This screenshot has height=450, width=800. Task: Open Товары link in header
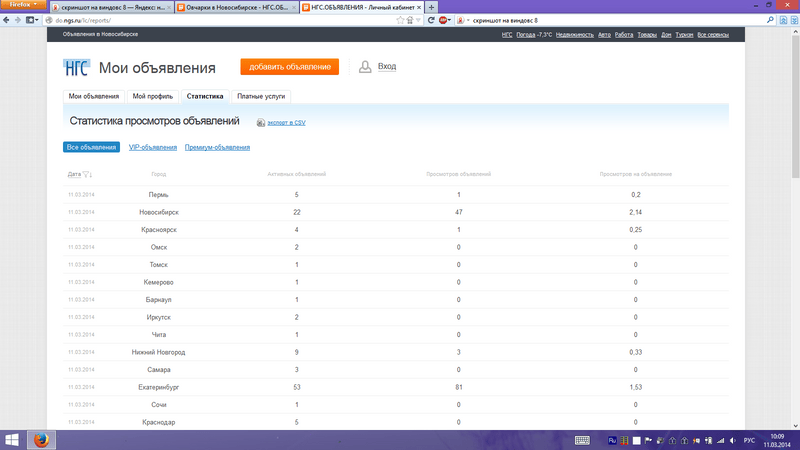[x=647, y=35]
